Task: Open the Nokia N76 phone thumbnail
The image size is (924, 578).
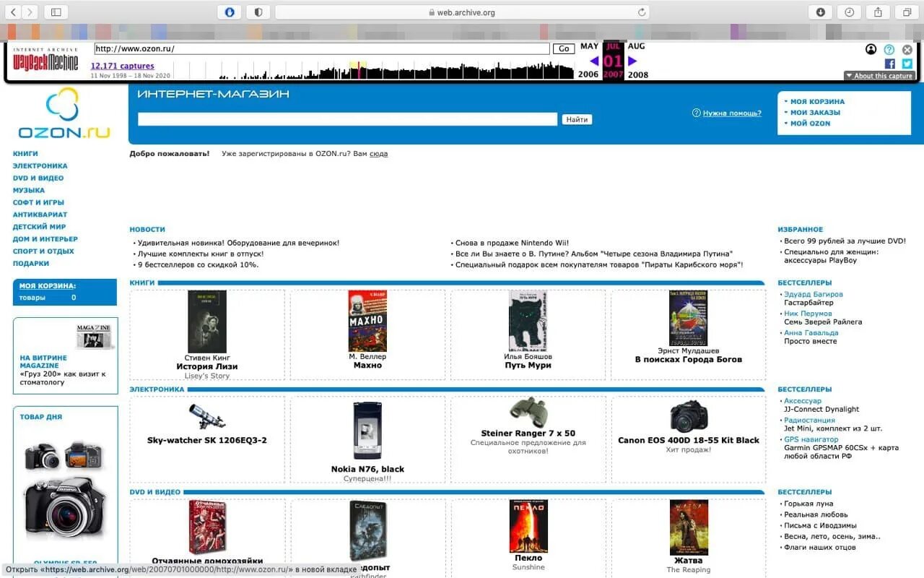Action: tap(367, 431)
